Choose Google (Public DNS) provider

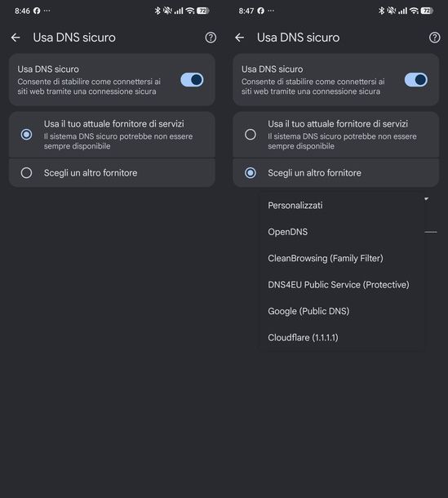coord(342,311)
